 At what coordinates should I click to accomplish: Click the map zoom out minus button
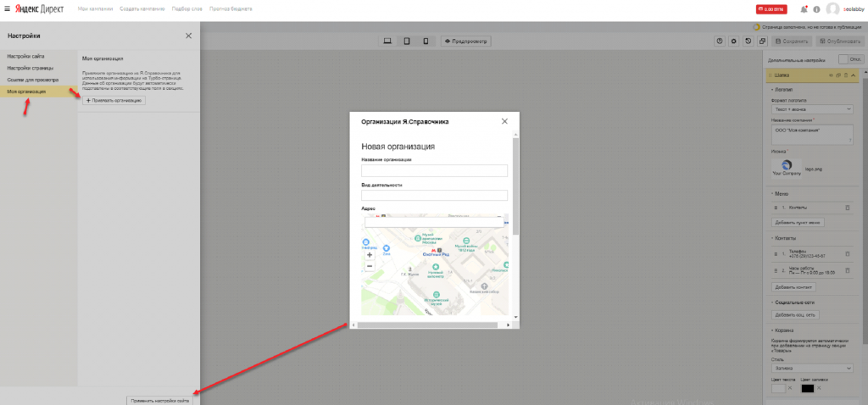[370, 266]
